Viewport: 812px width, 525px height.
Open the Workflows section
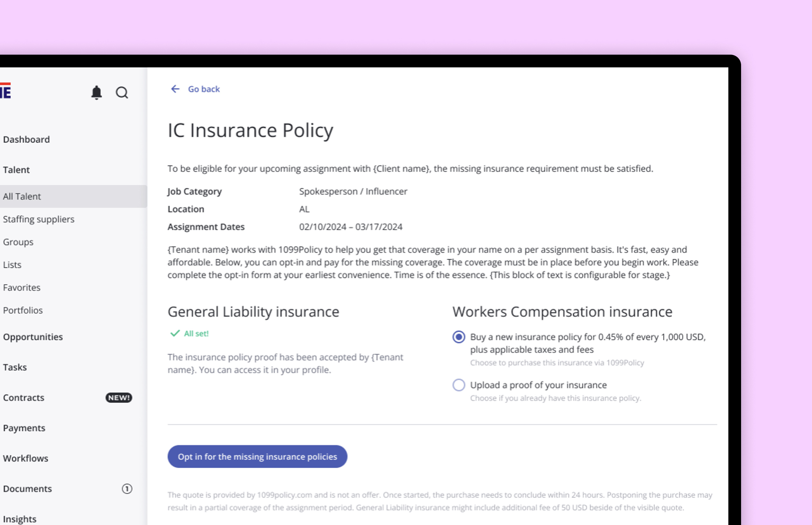click(x=25, y=458)
